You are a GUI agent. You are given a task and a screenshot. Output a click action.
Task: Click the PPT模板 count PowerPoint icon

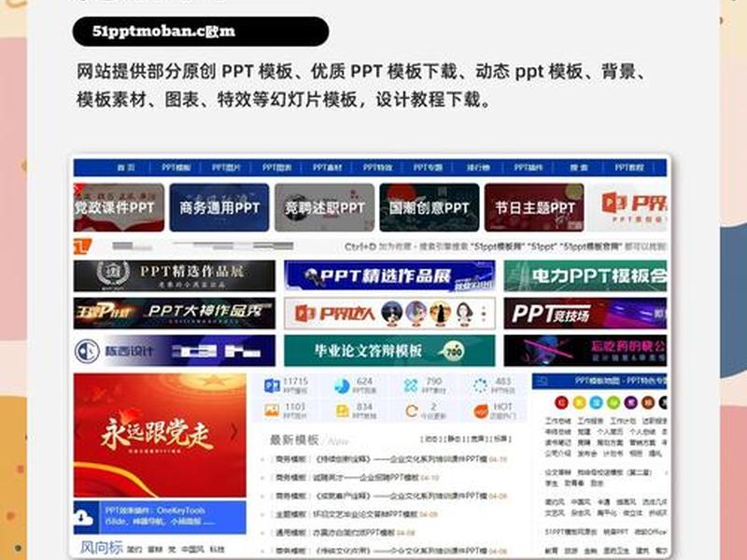[272, 385]
